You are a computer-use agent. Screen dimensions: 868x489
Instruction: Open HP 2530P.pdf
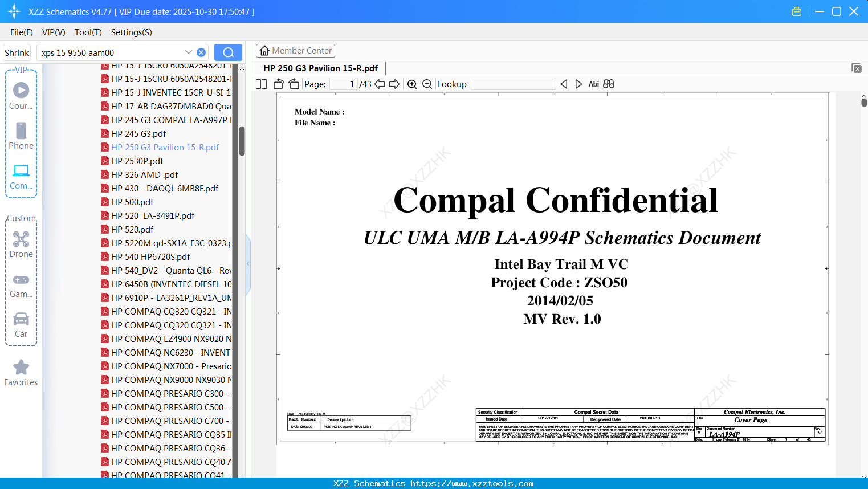point(137,161)
